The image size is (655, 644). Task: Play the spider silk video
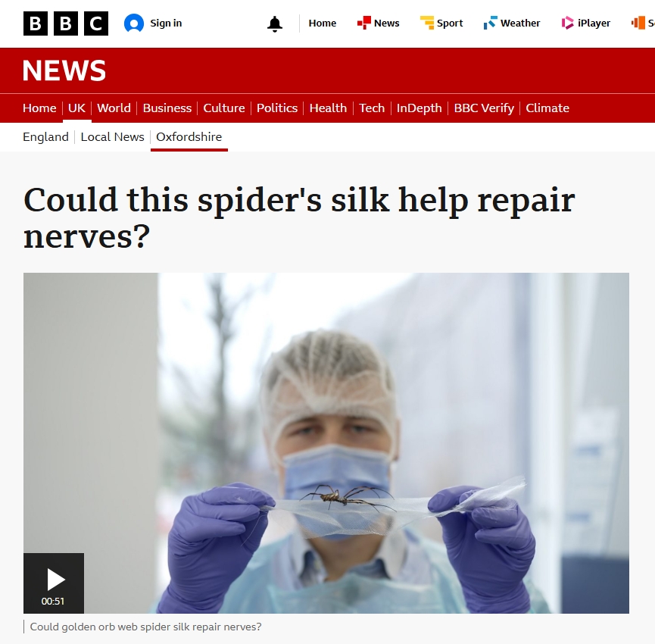[x=54, y=583]
